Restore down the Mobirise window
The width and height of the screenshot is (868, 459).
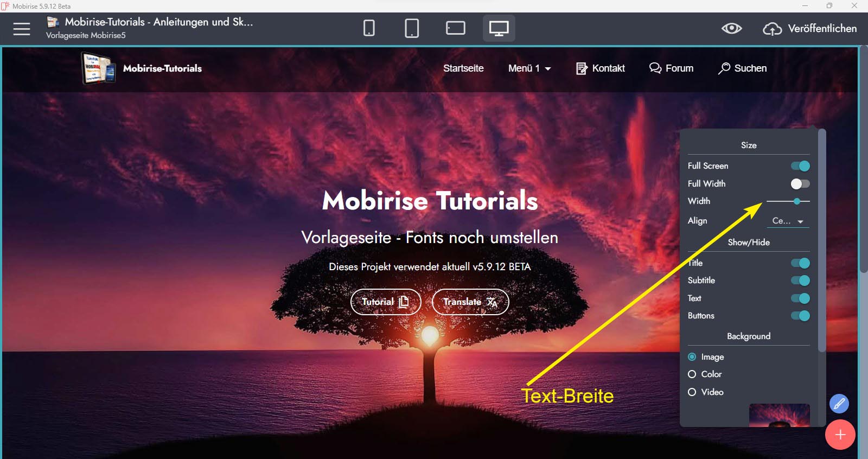pos(829,6)
